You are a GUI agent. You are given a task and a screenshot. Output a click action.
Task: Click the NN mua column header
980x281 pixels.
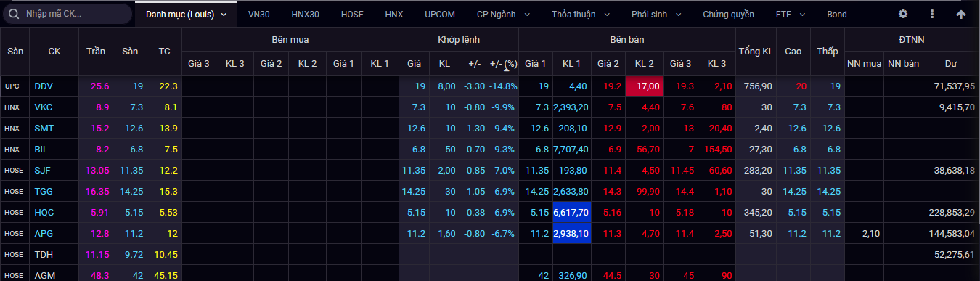(865, 63)
